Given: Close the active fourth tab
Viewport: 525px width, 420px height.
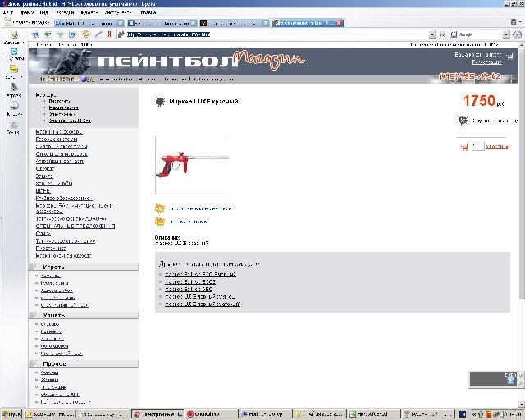Looking at the screenshot, I should (x=339, y=23).
